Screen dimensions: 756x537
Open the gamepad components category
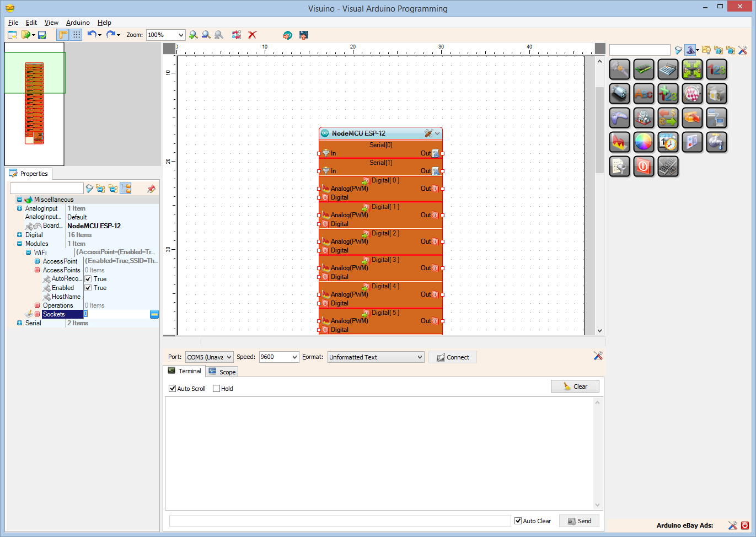[x=619, y=118]
